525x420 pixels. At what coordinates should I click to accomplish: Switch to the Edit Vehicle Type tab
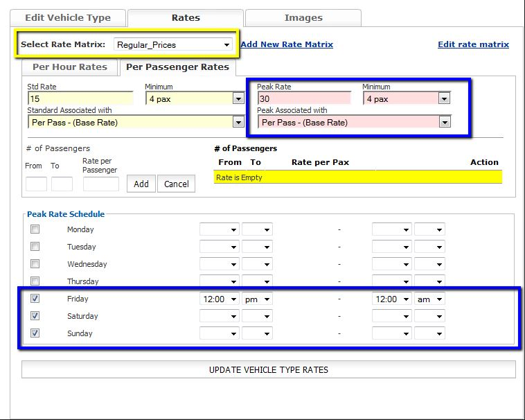[x=67, y=18]
